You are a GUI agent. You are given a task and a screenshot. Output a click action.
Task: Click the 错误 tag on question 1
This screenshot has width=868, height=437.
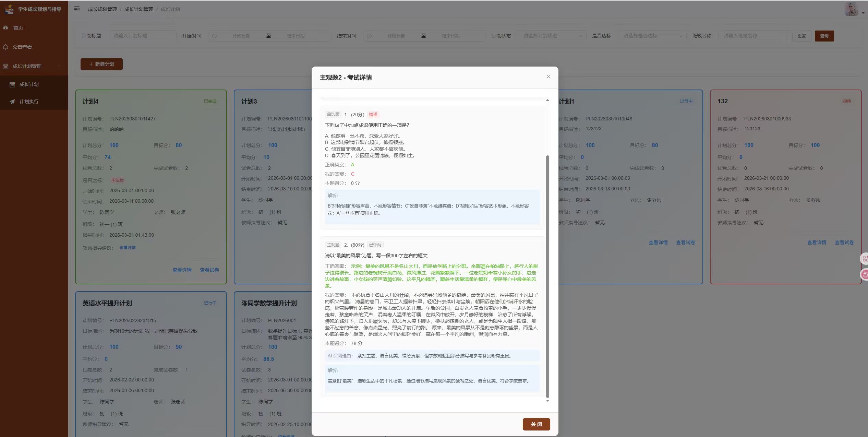[x=373, y=115]
